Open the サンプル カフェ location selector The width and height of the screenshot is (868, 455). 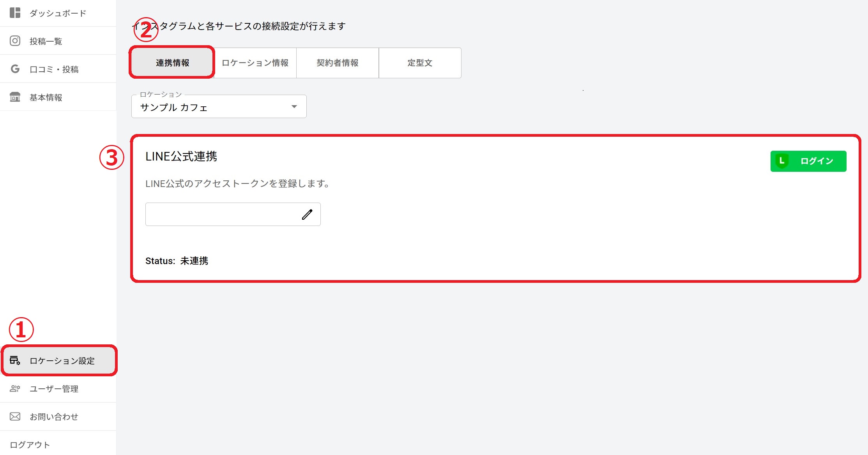210,107
